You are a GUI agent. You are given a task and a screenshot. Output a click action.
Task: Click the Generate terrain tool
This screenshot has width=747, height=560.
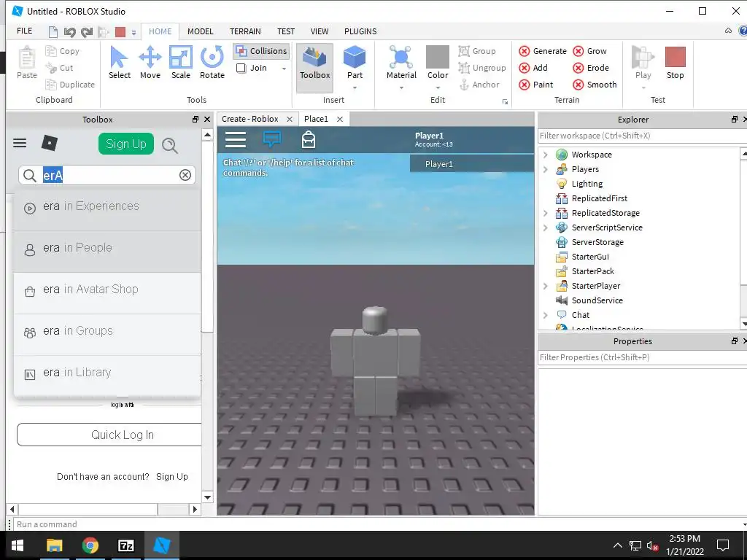[x=543, y=51]
